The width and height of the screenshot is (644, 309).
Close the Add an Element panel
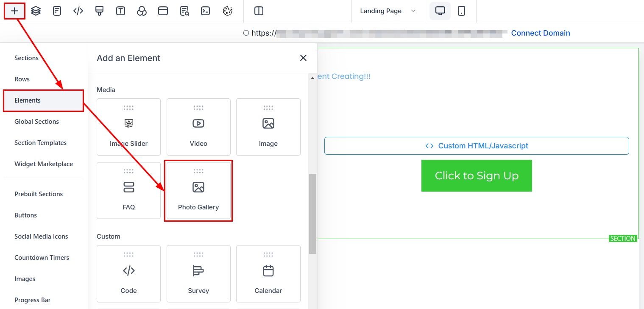(x=303, y=58)
